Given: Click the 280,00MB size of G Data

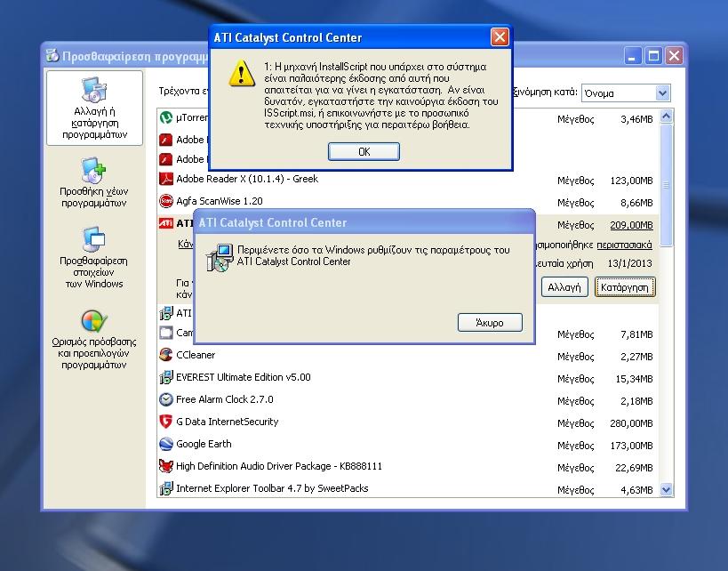Looking at the screenshot, I should tap(631, 423).
